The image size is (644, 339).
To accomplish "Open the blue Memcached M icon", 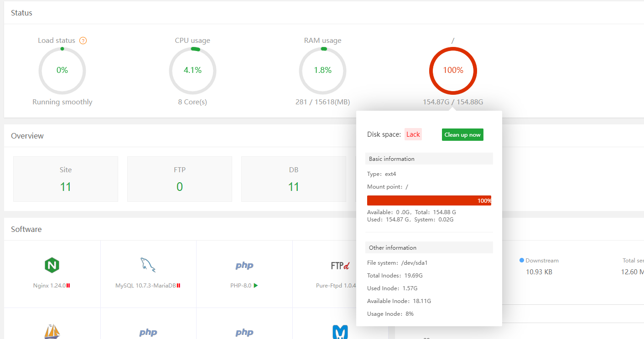I will pos(340,332).
